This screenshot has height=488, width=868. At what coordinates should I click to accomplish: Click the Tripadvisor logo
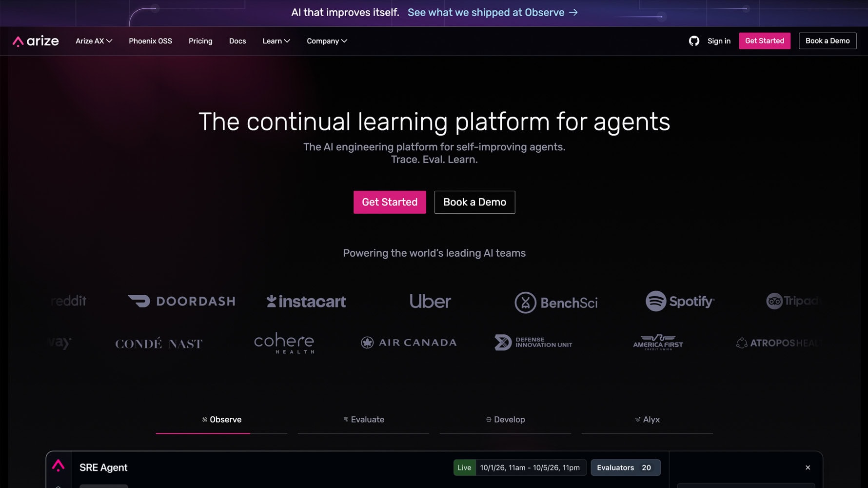[793, 301]
